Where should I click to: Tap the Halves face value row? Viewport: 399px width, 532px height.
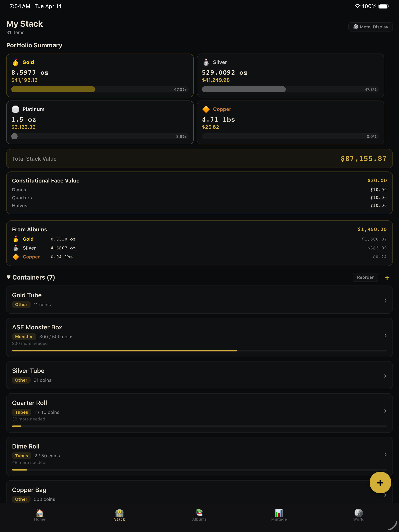click(x=199, y=206)
